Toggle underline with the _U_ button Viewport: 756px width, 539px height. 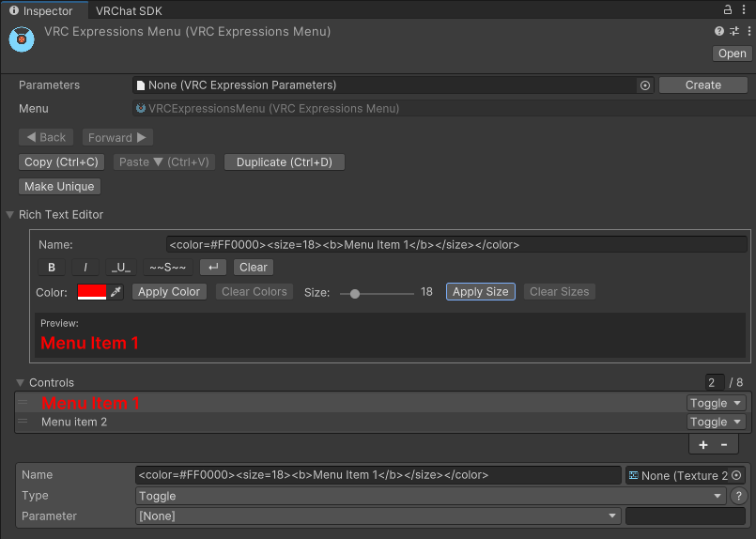click(x=121, y=267)
